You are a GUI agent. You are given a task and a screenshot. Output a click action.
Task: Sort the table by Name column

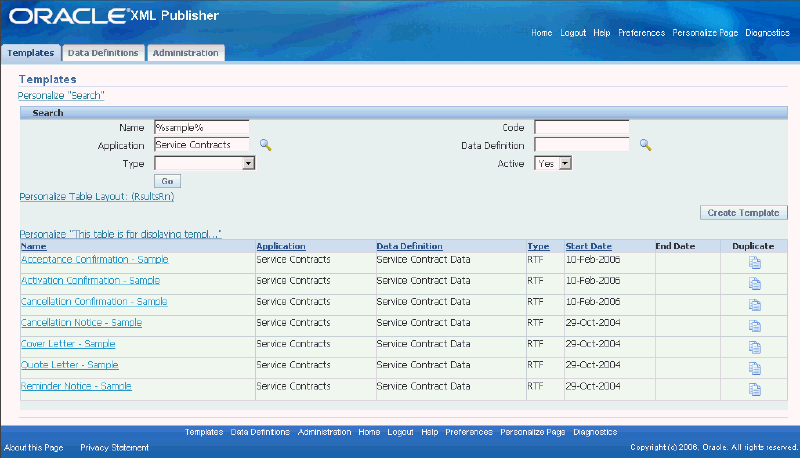coord(34,246)
